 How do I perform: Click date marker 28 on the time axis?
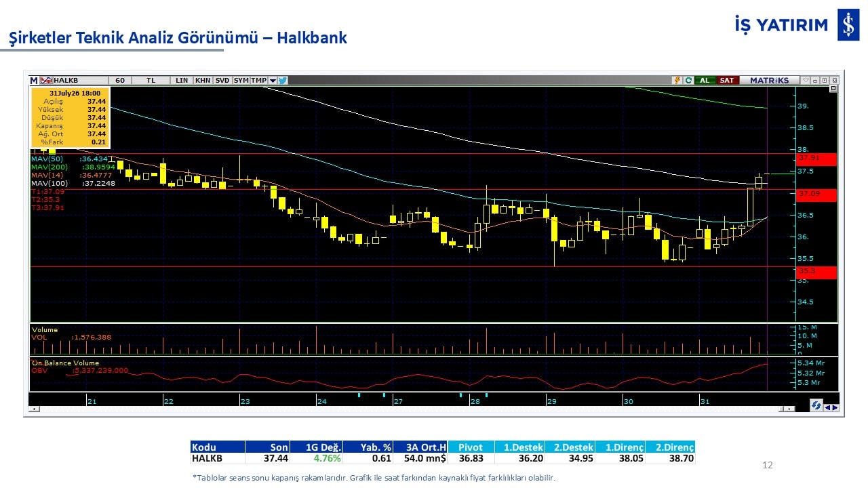coord(475,401)
